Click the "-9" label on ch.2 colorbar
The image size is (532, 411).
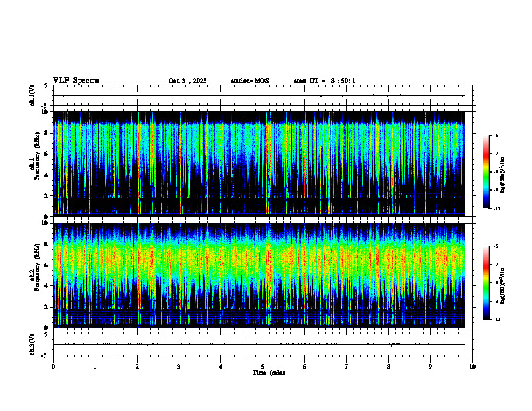point(496,301)
